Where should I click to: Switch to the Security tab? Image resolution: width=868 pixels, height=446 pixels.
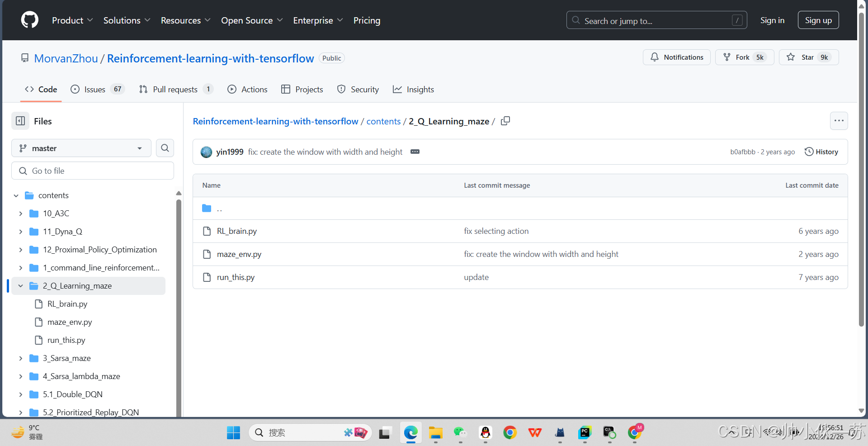tap(358, 89)
